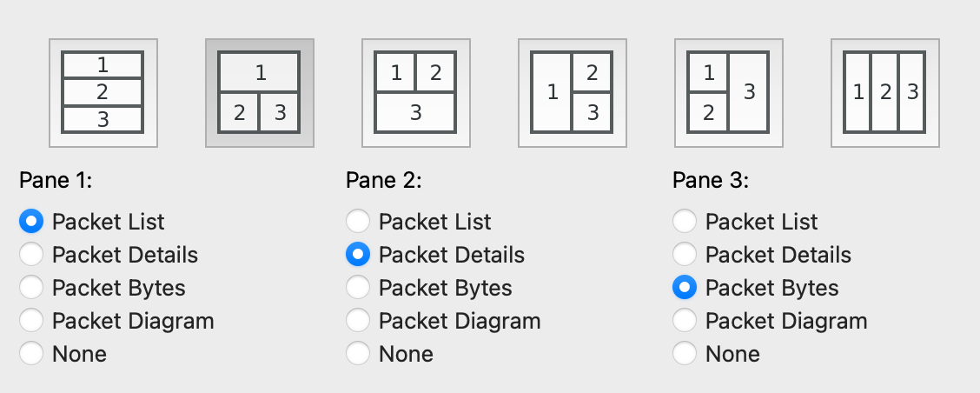Select Packet List for Pane 2
The width and height of the screenshot is (980, 393).
point(358,222)
